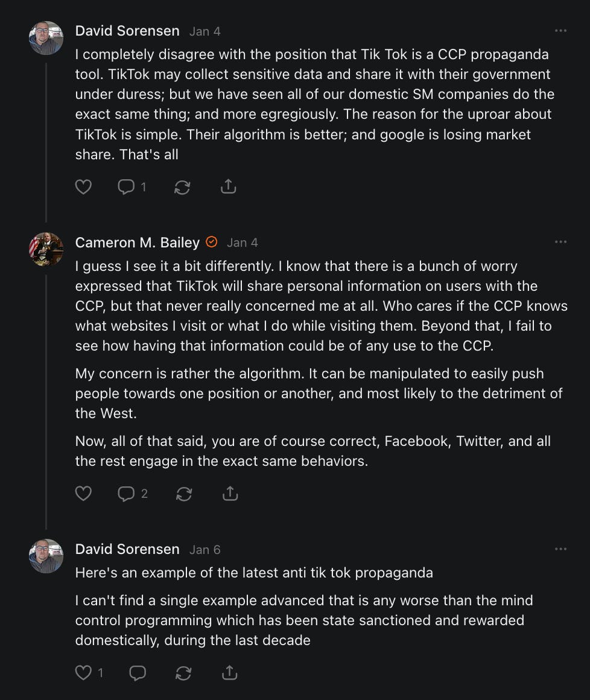This screenshot has width=590, height=700.
Task: Click the verified badge beside Cameron M. Bailey
Action: pyautogui.click(x=212, y=242)
